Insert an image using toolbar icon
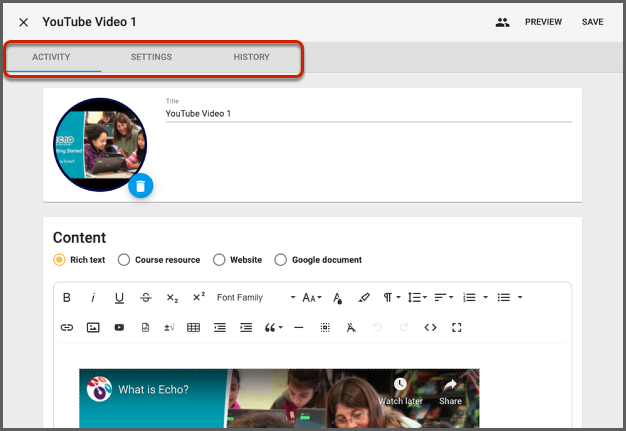Screen dimensions: 626x431 (93, 327)
